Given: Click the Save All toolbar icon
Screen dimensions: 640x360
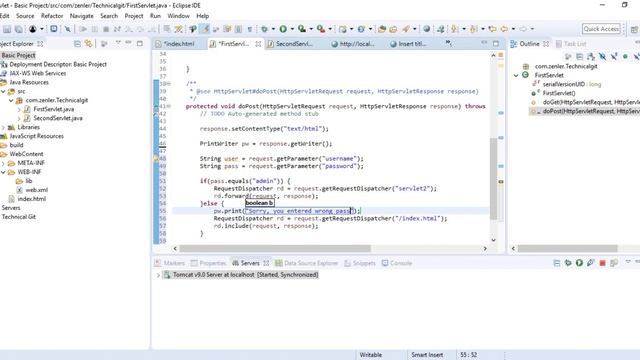Looking at the screenshot, I should (x=19, y=29).
